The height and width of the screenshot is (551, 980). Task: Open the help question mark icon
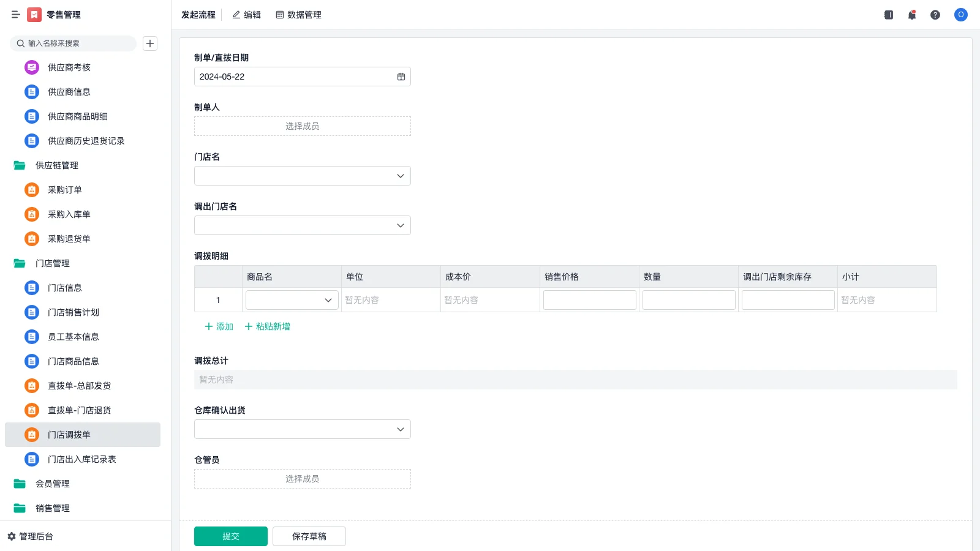[x=936, y=15]
